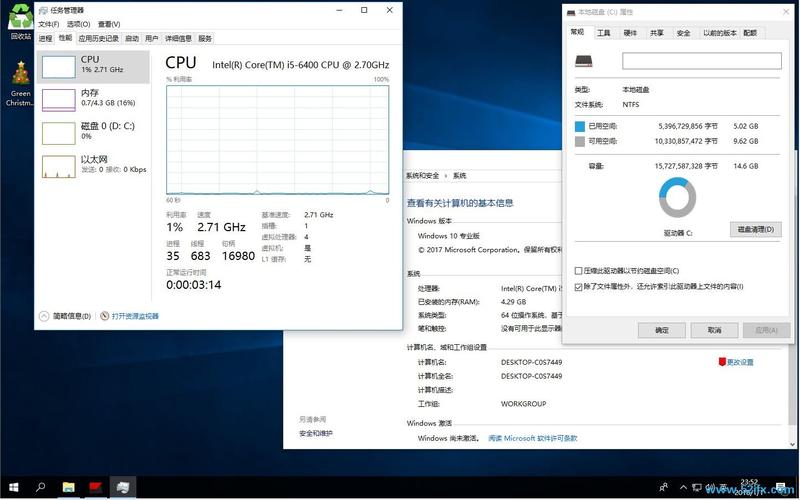
Task: Switch to the 详细信息 tab
Action: (x=179, y=38)
